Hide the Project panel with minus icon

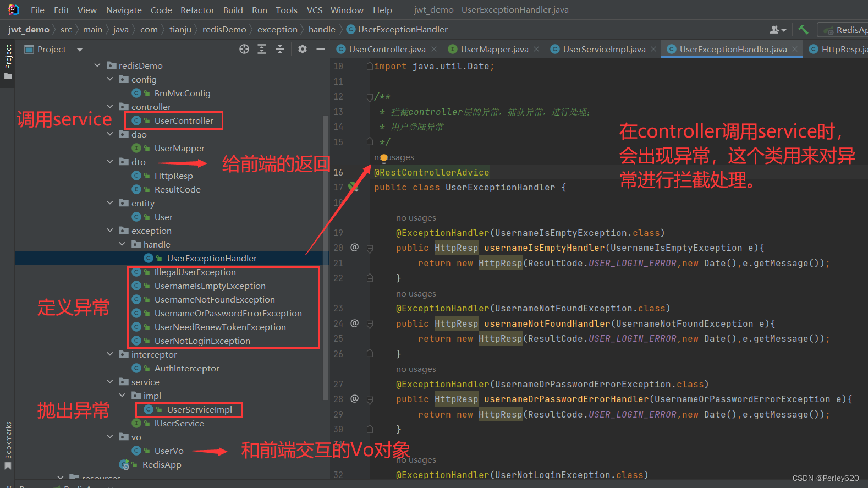point(321,49)
